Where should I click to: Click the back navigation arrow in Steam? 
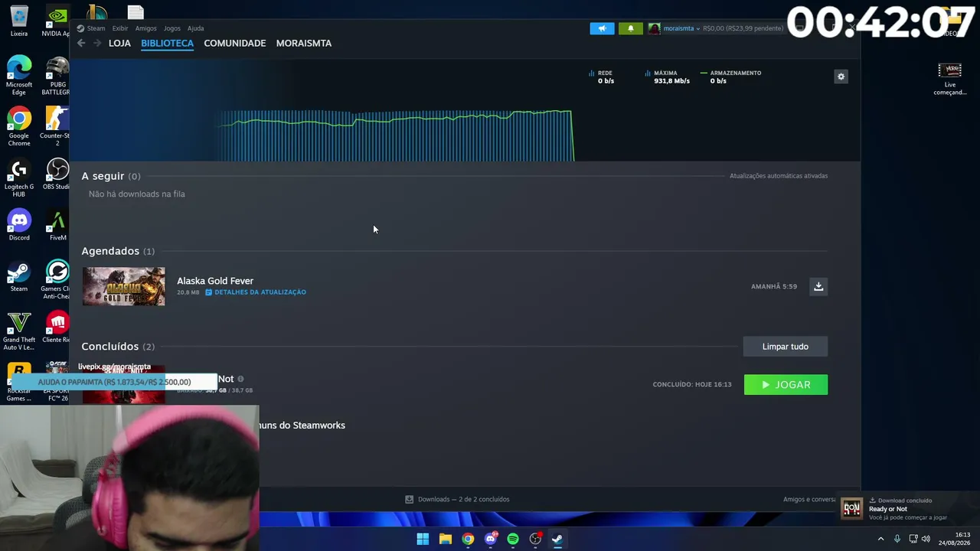(x=81, y=43)
